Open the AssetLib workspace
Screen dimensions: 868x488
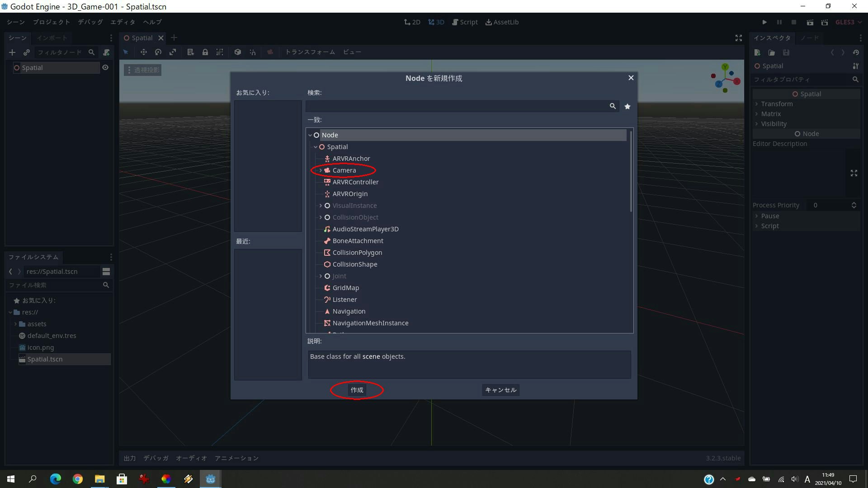[x=502, y=22]
